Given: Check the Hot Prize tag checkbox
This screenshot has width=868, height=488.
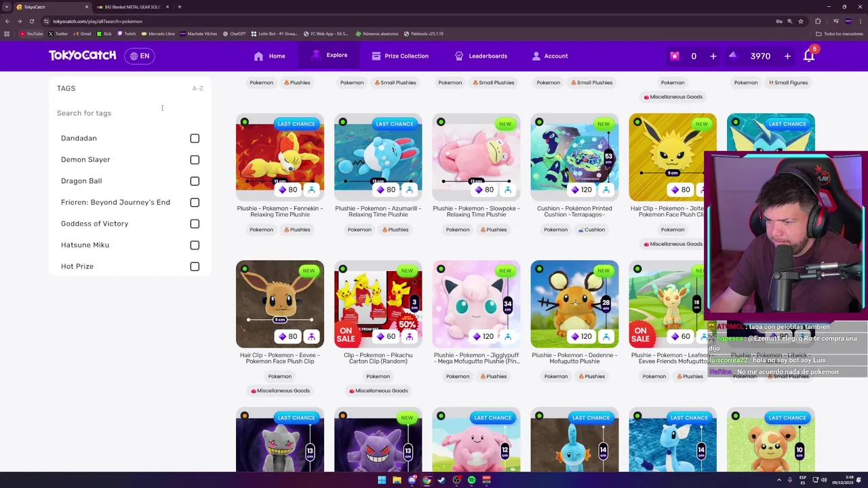Looking at the screenshot, I should click(x=195, y=266).
